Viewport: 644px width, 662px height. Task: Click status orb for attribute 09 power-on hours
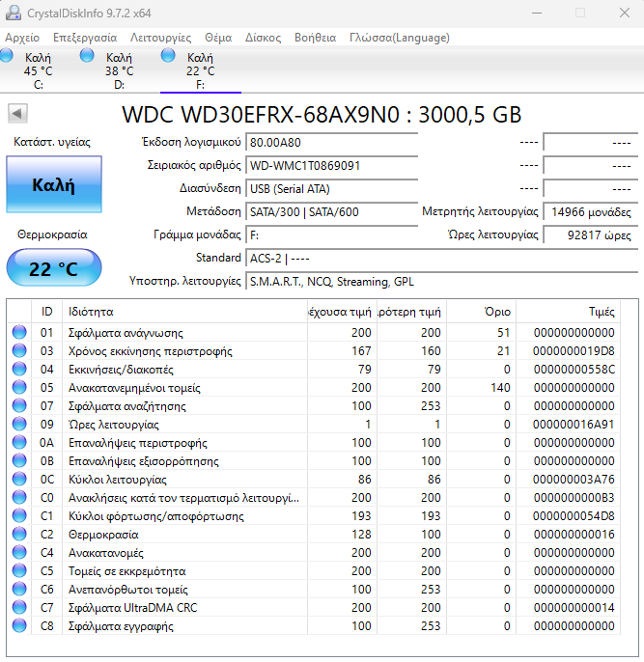click(x=19, y=425)
